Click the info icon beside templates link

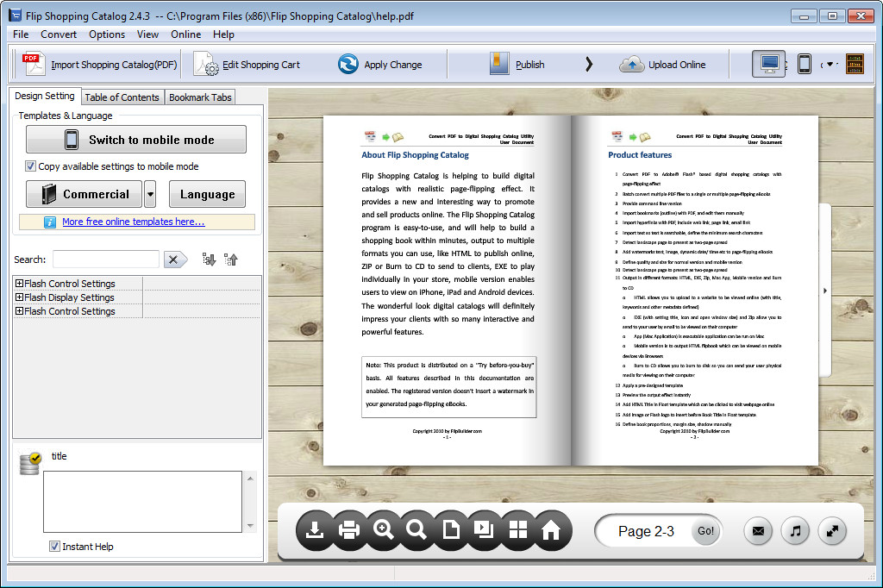[49, 222]
